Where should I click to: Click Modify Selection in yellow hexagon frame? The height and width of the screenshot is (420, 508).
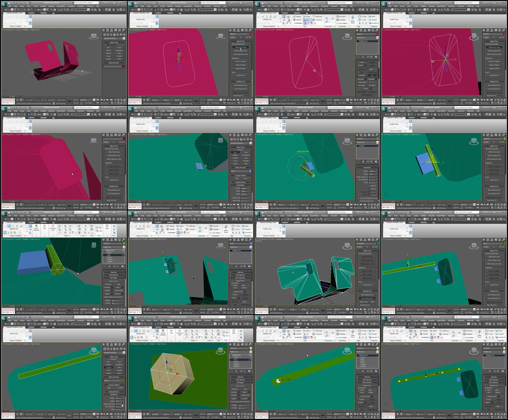163,333
